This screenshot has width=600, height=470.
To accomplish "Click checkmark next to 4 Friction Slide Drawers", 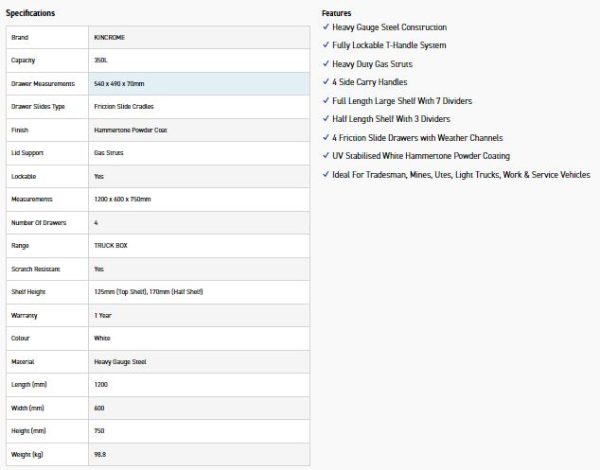I will pos(326,137).
